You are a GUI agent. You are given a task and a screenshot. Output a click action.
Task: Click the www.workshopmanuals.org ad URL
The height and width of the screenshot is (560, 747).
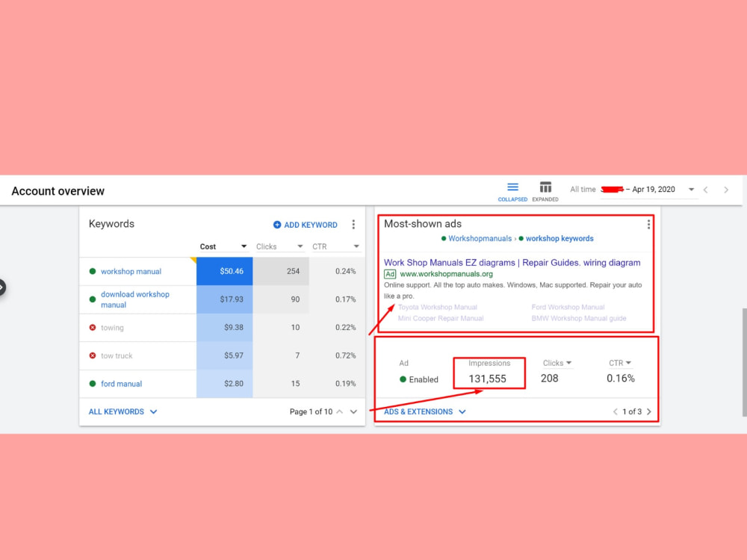pos(447,274)
